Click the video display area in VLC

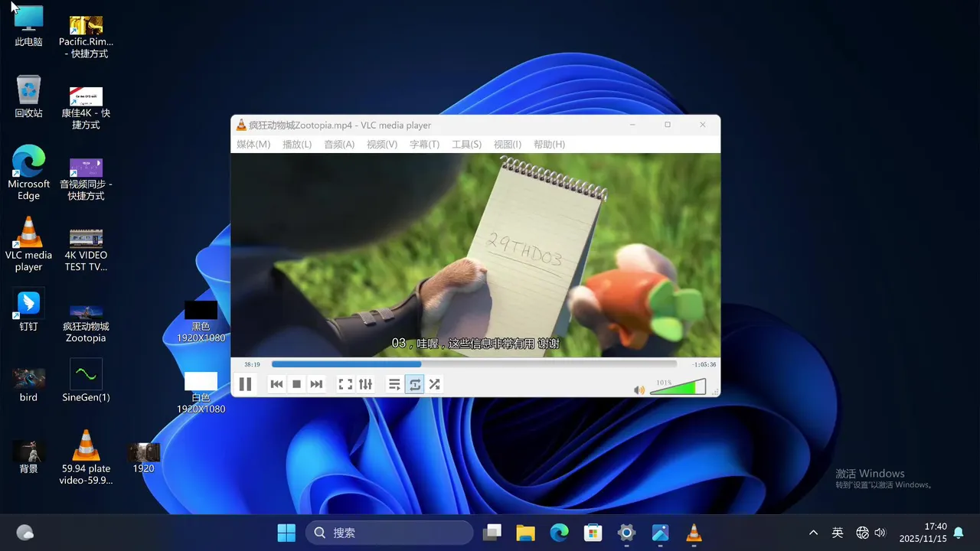[475, 255]
